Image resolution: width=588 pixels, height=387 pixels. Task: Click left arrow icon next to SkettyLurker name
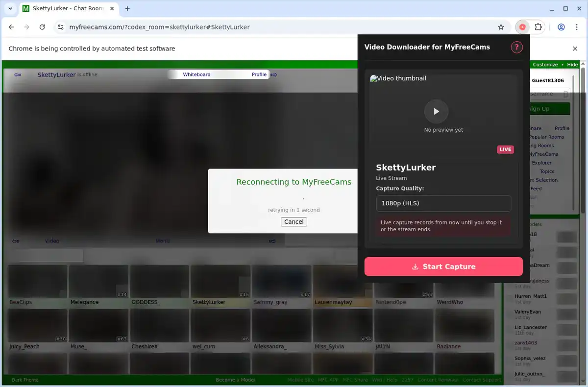(18, 74)
